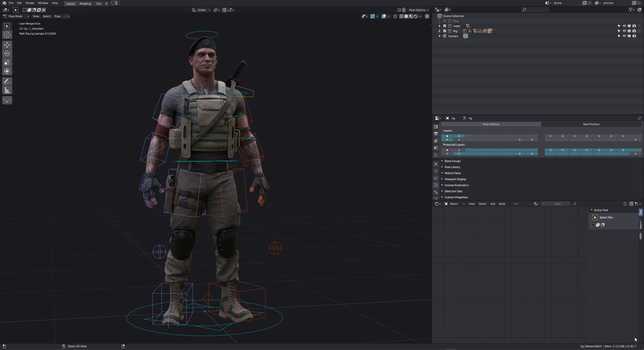Expand the Rig collection in outliner
644x350 pixels.
coord(440,31)
